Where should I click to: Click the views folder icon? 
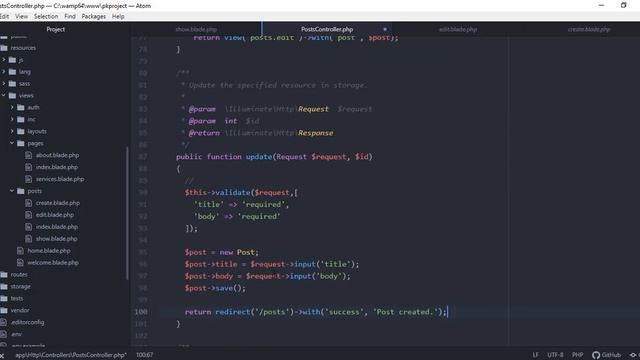coord(12,95)
